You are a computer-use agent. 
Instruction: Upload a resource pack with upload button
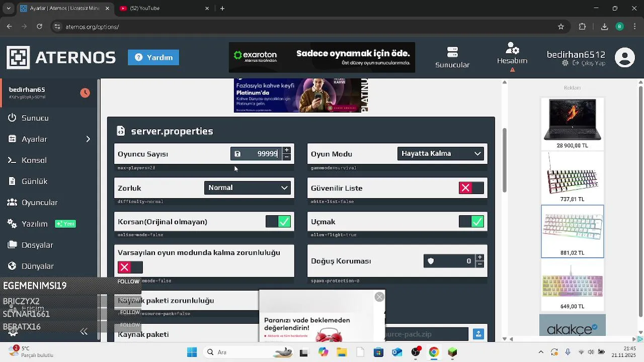pyautogui.click(x=478, y=334)
